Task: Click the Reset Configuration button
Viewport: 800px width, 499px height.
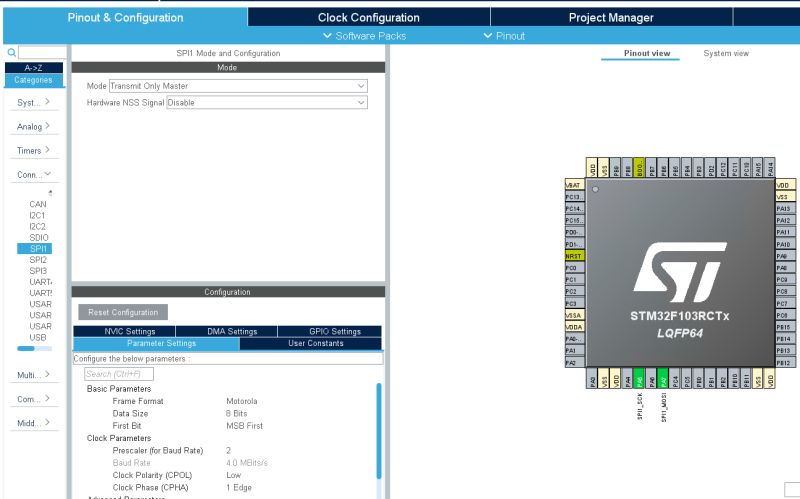Action: tap(123, 312)
